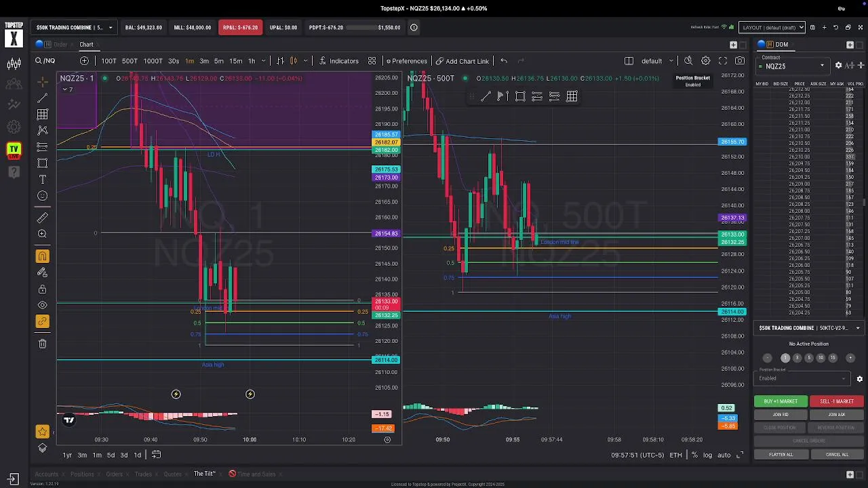This screenshot has width=868, height=488.
Task: Open the indicator templates grid icon
Action: pos(372,61)
